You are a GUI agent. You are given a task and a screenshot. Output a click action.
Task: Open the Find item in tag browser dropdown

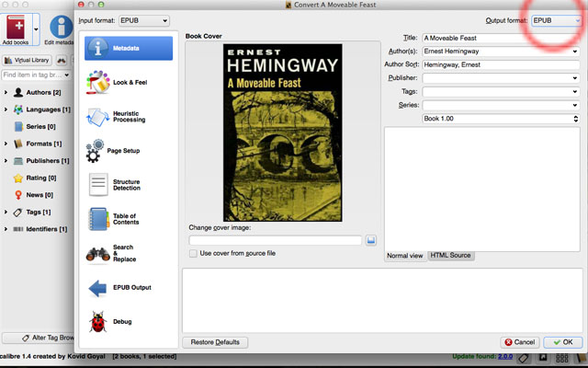point(67,75)
